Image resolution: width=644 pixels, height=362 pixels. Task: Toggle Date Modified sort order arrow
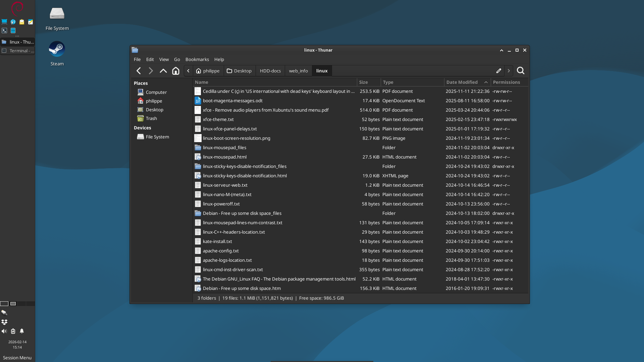[486, 82]
